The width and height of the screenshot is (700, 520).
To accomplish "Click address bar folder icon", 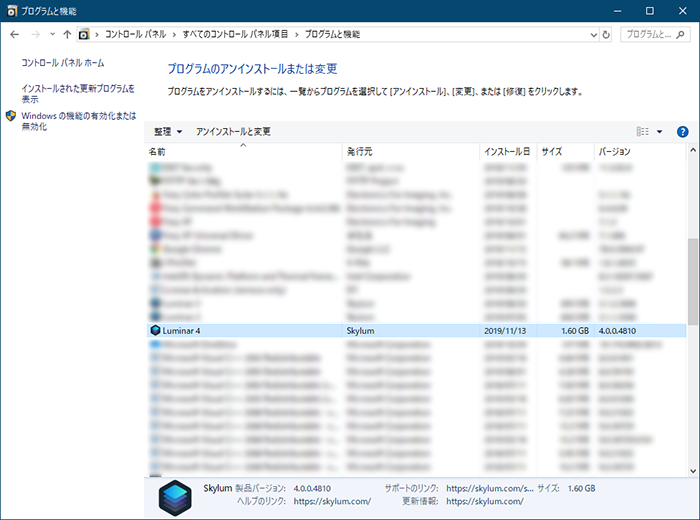I will click(x=83, y=34).
